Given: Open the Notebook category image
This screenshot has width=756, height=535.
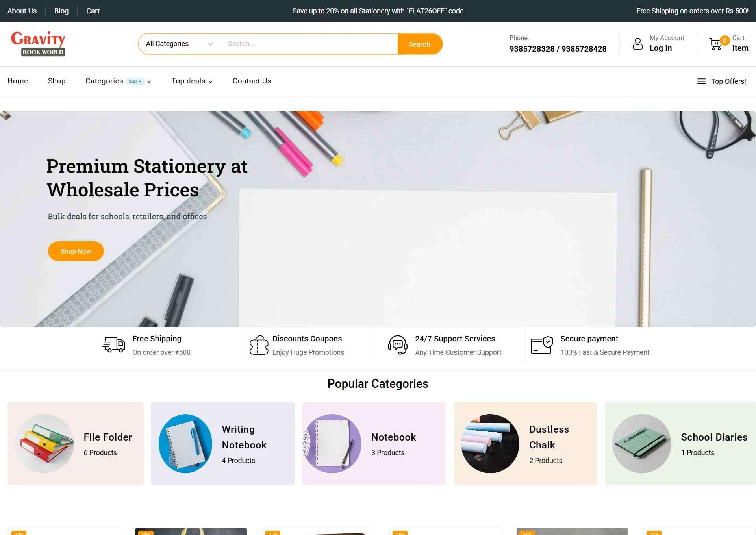Looking at the screenshot, I should [332, 444].
